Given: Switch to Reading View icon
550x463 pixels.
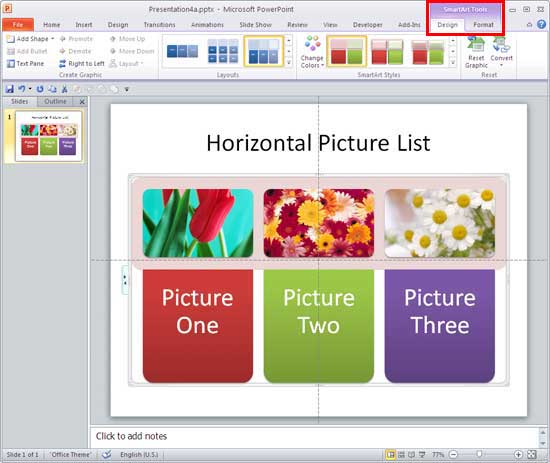Looking at the screenshot, I should (x=411, y=455).
